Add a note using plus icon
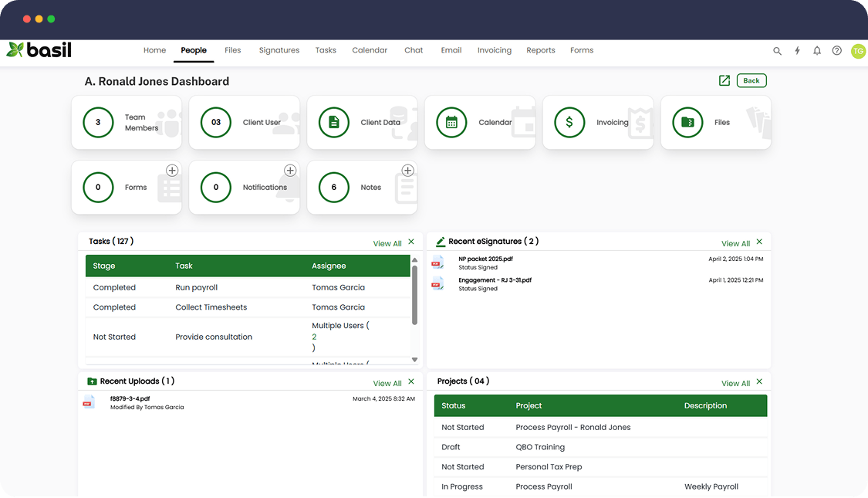Image resolution: width=868 pixels, height=498 pixels. (408, 171)
